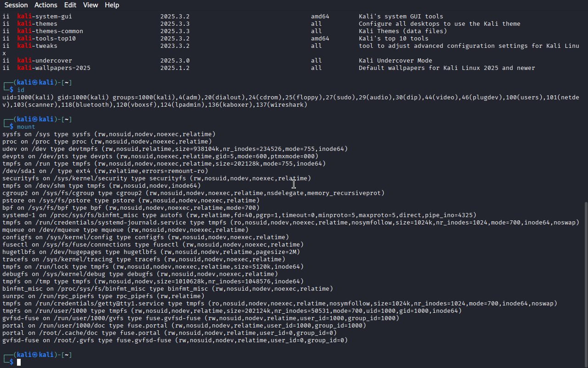588x368 pixels.
Task: Click the 'portal on /run/user/1000/doc' line
Action: click(184, 326)
